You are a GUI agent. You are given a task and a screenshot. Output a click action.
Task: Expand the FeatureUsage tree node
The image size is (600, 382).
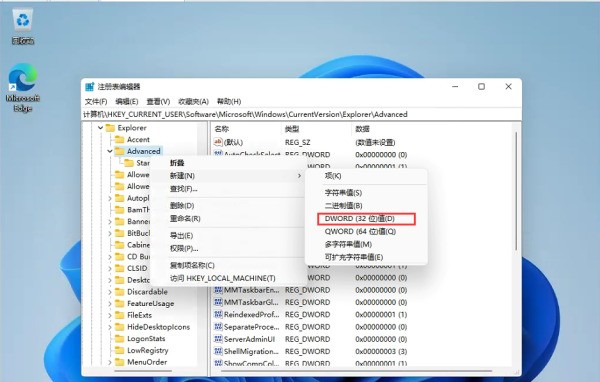click(110, 304)
